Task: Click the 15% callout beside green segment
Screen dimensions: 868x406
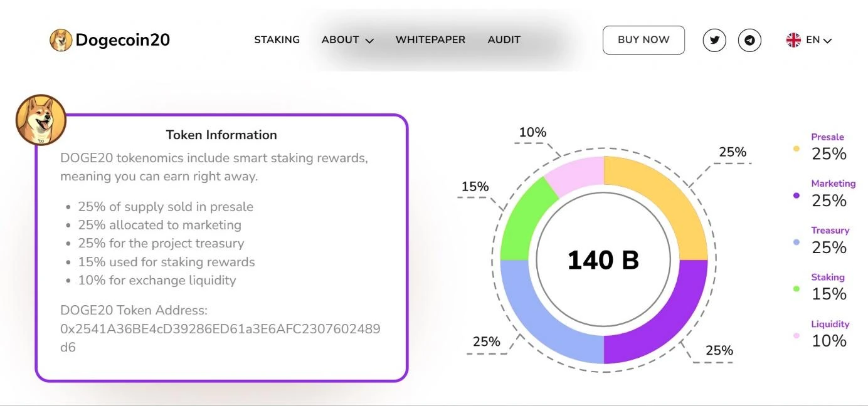Action: (x=475, y=187)
